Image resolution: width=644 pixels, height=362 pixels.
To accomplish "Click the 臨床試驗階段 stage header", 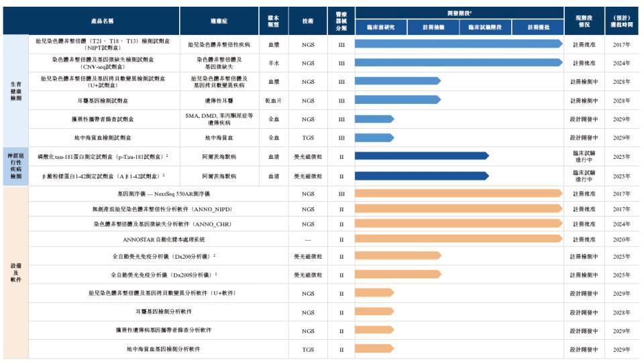I will coord(485,27).
